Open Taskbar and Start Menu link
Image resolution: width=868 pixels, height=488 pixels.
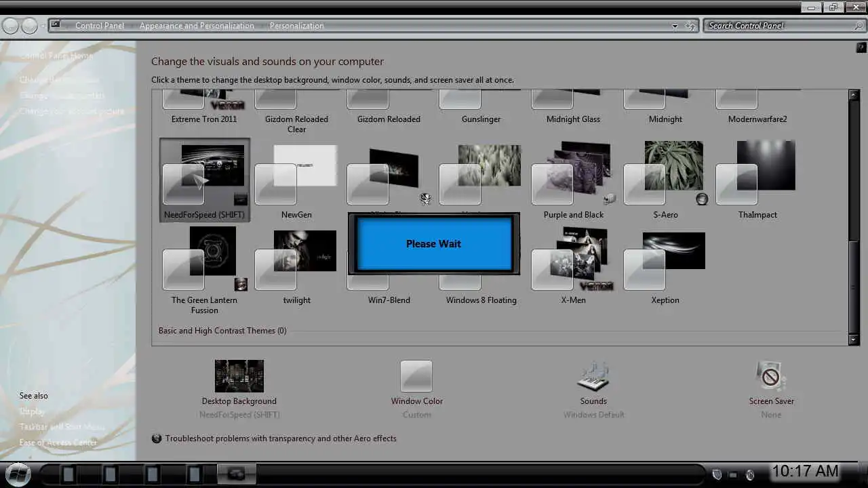[62, 427]
